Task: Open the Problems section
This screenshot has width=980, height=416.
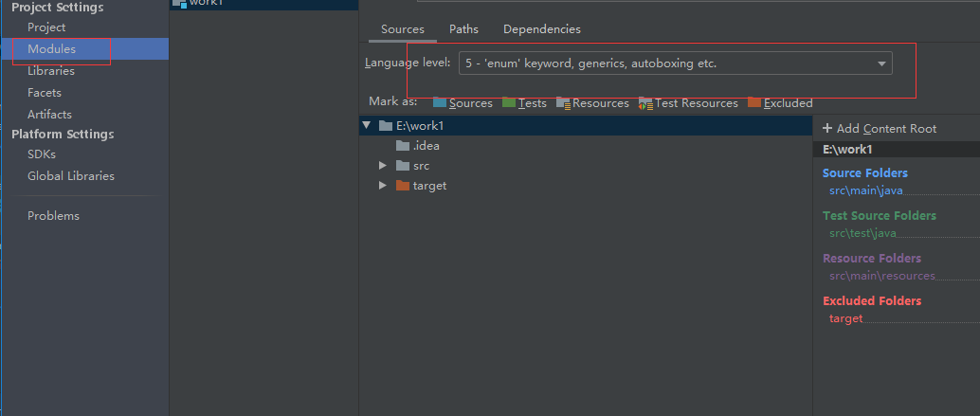Action: click(53, 215)
